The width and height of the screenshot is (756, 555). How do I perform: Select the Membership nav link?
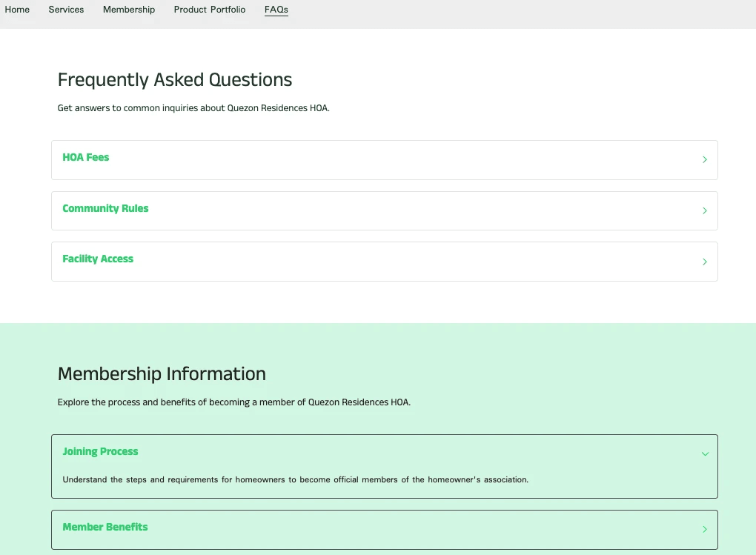128,10
